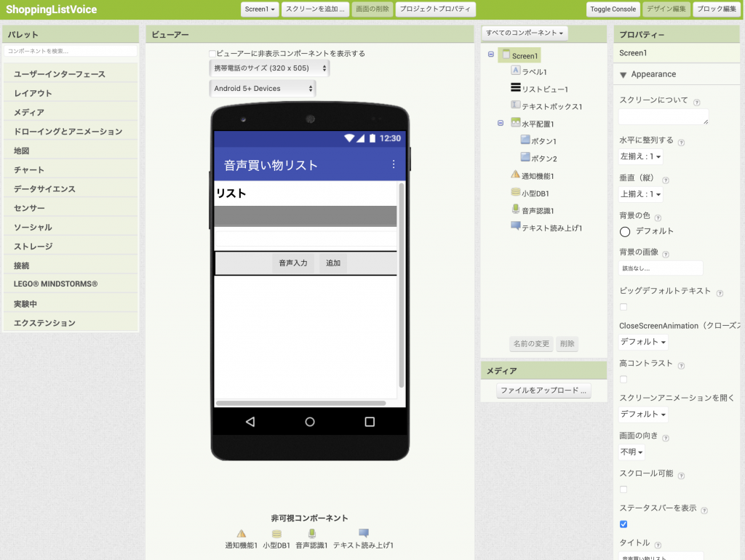Click the 背景の色 color swatch

tap(625, 231)
